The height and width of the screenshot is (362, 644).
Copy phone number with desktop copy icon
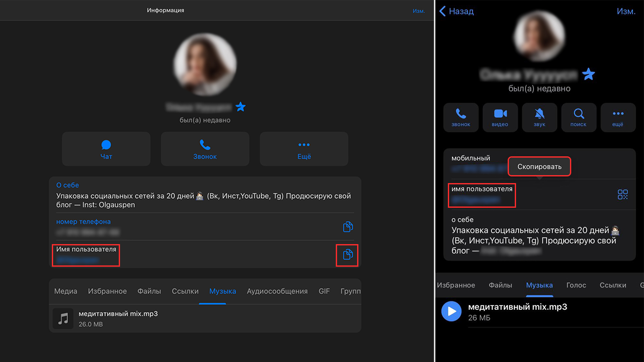348,227
